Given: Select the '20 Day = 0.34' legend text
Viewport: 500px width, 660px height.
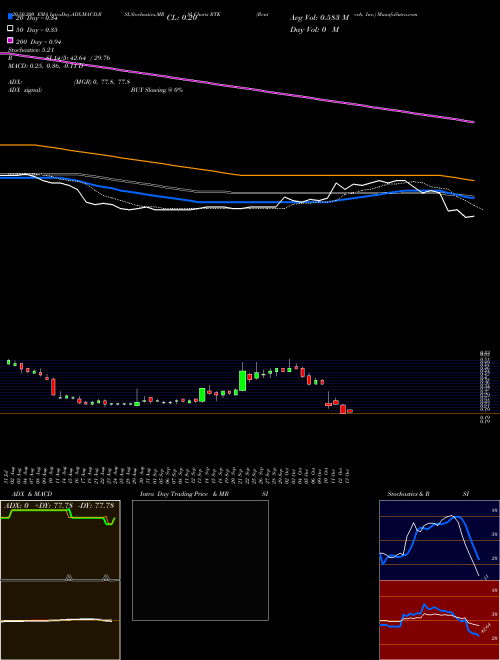Looking at the screenshot, I should (37, 18).
